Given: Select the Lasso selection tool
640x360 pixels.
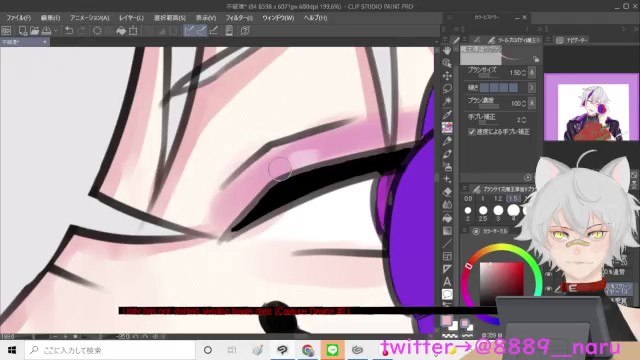Looking at the screenshot, I should [447, 89].
